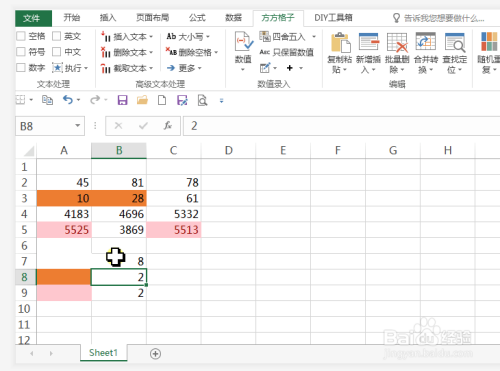Screen dimensions: 500x371
Task: Open the 删除空格 menu
Action: click(x=192, y=52)
